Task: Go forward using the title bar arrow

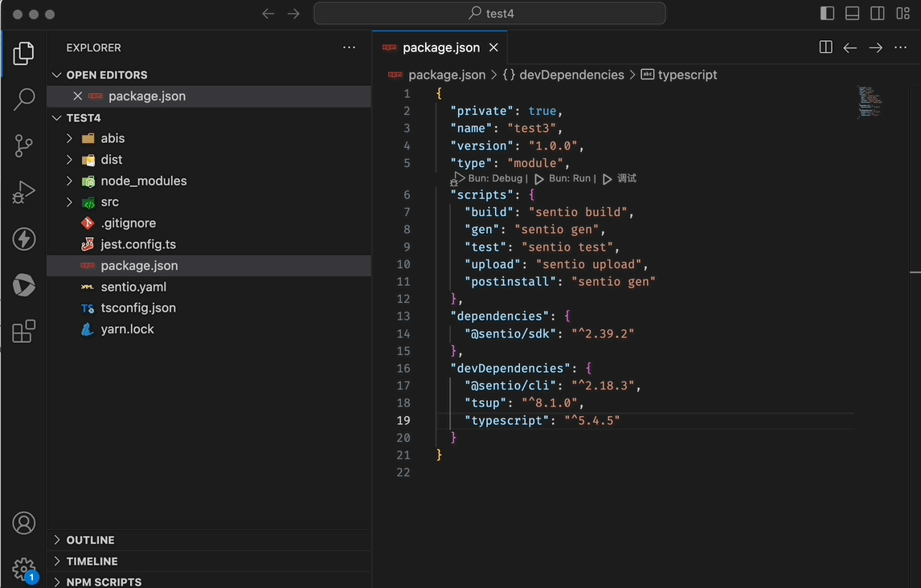Action: (293, 14)
